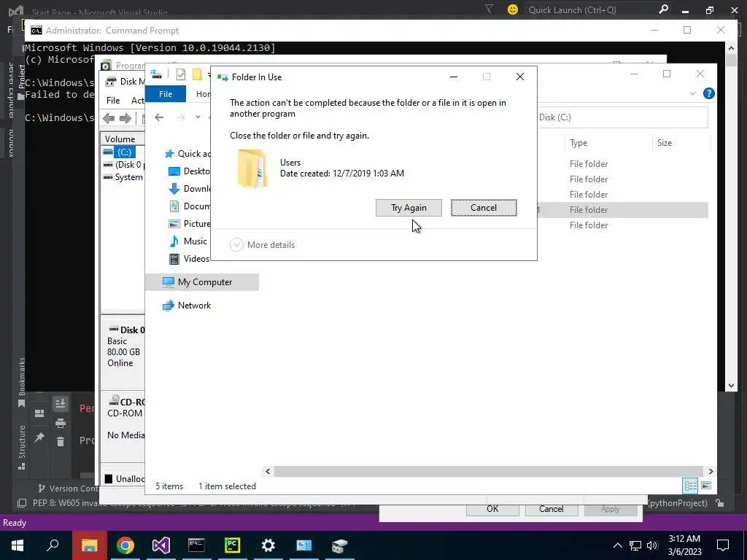Click the lock icon in PyCharm status bar
This screenshot has height=560, width=747.
(x=720, y=503)
